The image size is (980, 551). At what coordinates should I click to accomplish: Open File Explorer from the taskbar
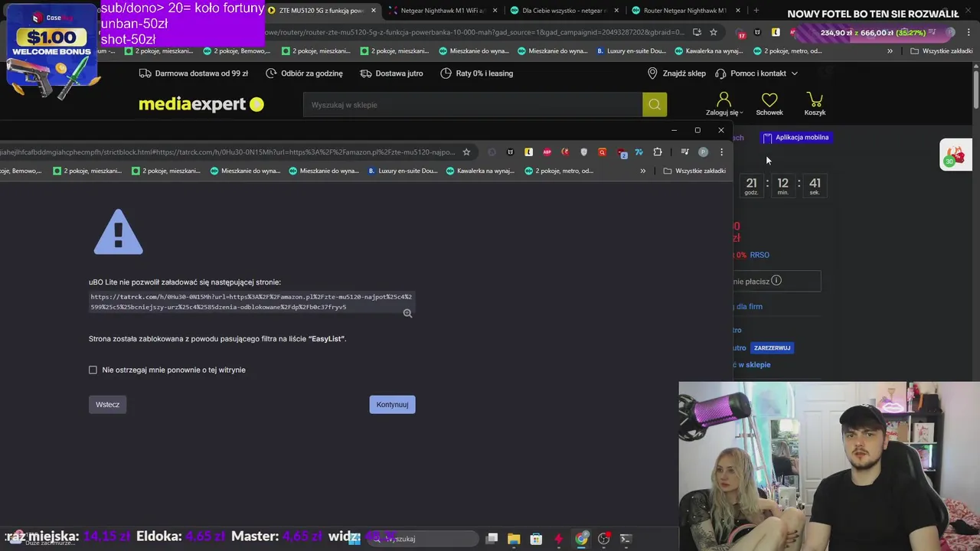point(514,539)
